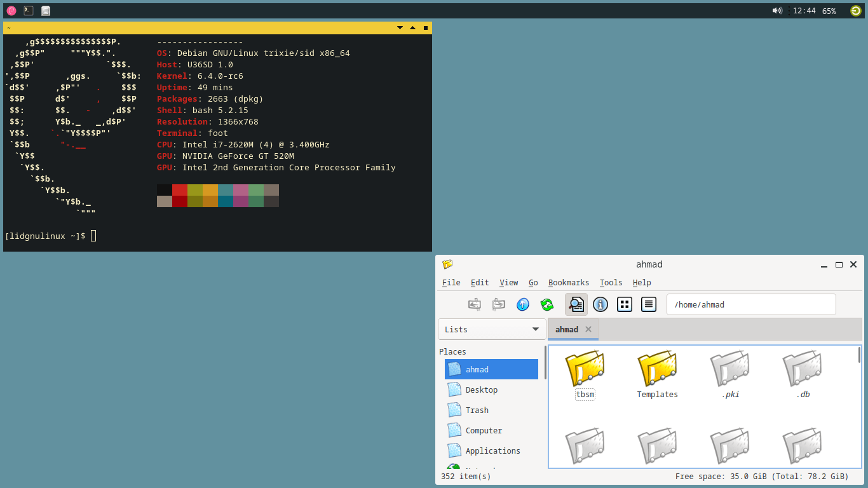Go forward using the file manager's forward arrow
Image resolution: width=868 pixels, height=488 pixels.
(x=499, y=304)
